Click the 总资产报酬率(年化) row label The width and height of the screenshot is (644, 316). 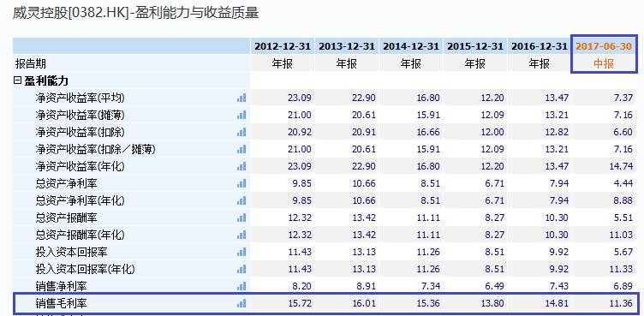tap(80, 235)
